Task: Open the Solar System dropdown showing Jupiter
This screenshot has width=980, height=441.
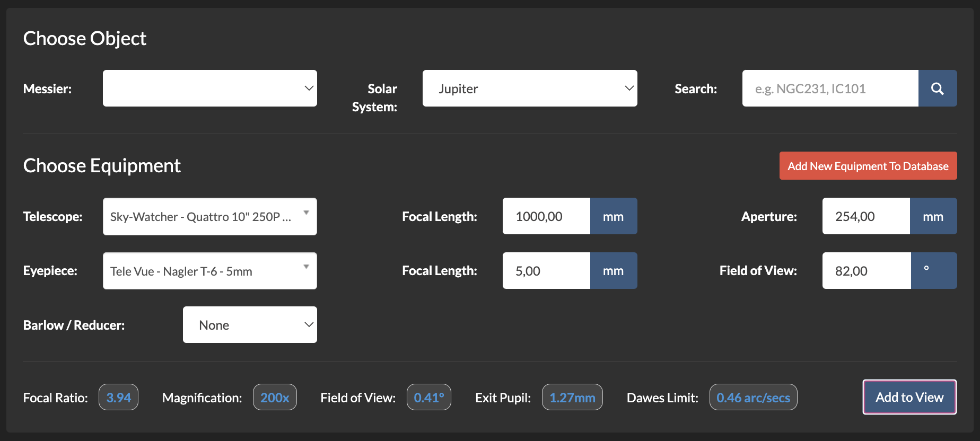Action: pyautogui.click(x=530, y=89)
